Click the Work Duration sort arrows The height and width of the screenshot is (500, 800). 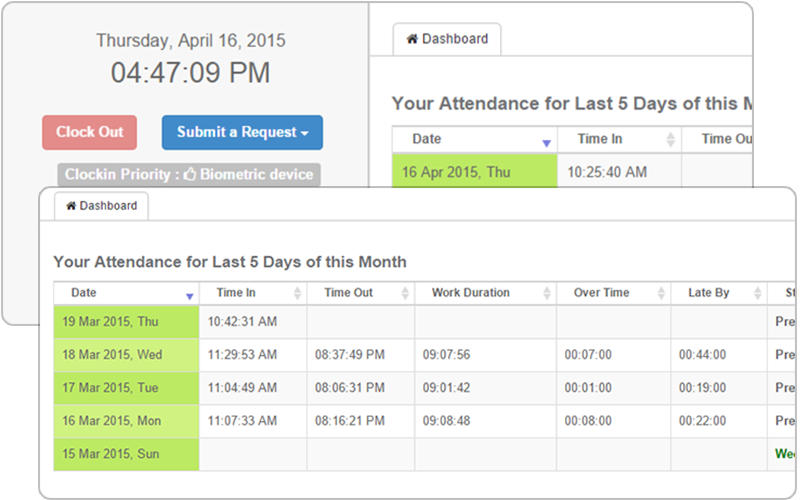click(x=547, y=294)
